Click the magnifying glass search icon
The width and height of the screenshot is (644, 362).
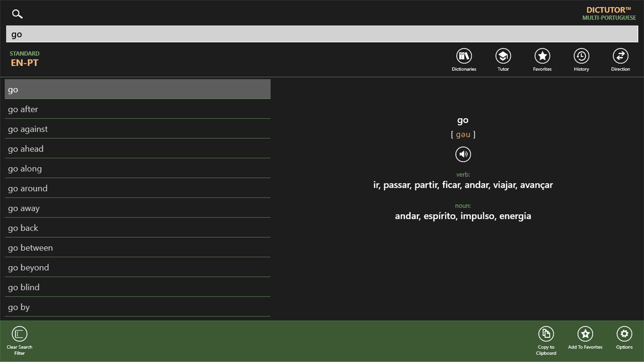17,14
